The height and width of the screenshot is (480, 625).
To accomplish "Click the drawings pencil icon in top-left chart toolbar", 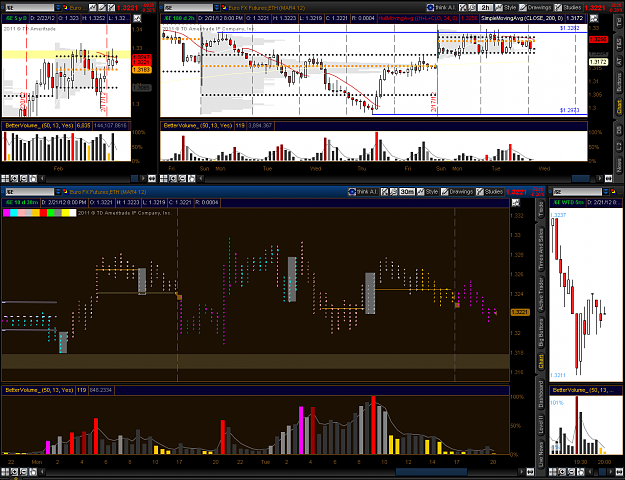I will click(x=102, y=8).
